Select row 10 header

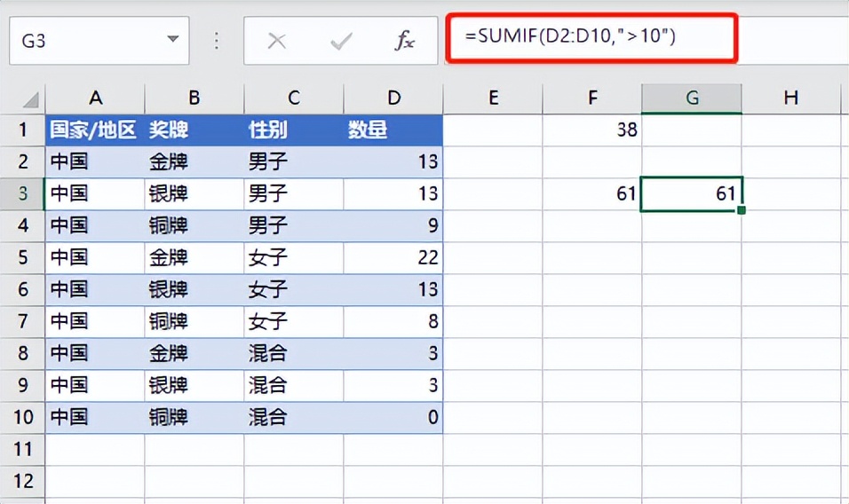coord(23,417)
